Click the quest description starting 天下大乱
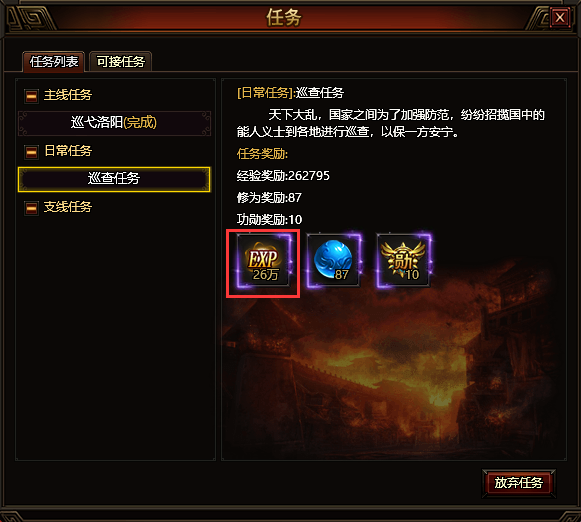This screenshot has height=522, width=581. (x=391, y=123)
